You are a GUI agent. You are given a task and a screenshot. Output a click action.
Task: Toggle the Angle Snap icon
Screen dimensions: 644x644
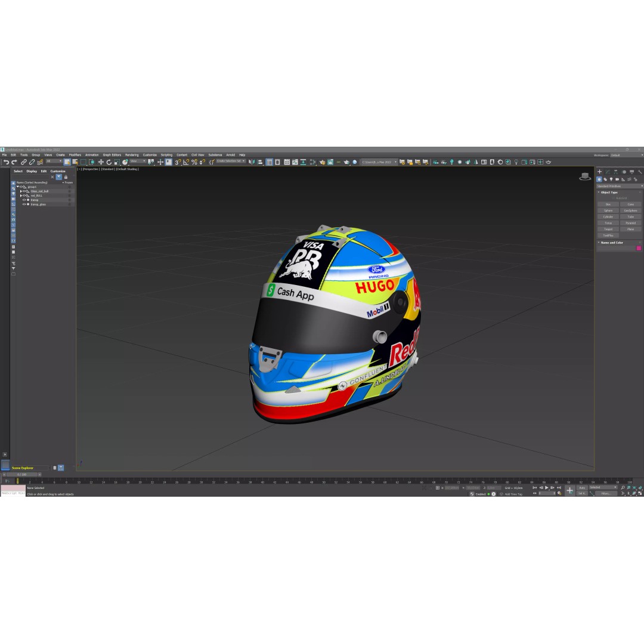coord(186,162)
